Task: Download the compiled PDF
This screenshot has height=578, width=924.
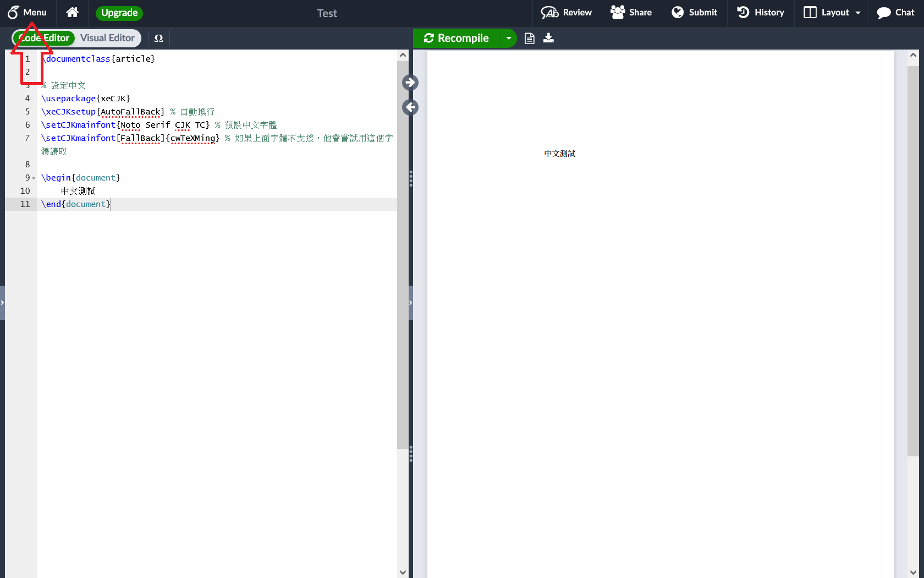Action: pos(548,38)
